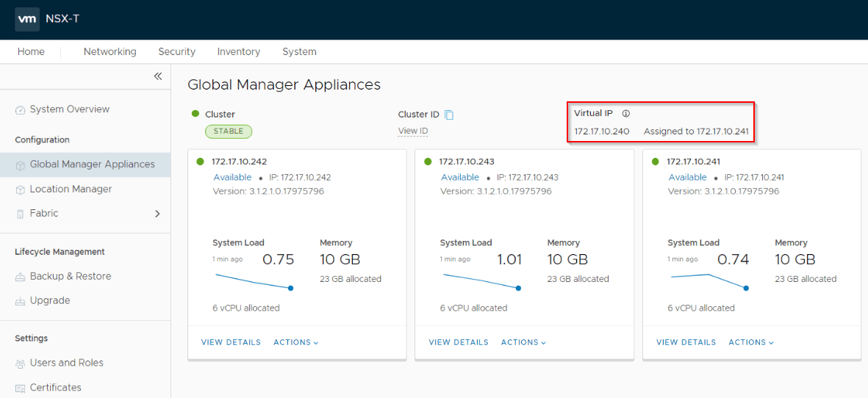Viewport: 868px width, 398px height.
Task: Click the Upgrade sidebar icon
Action: coord(20,301)
